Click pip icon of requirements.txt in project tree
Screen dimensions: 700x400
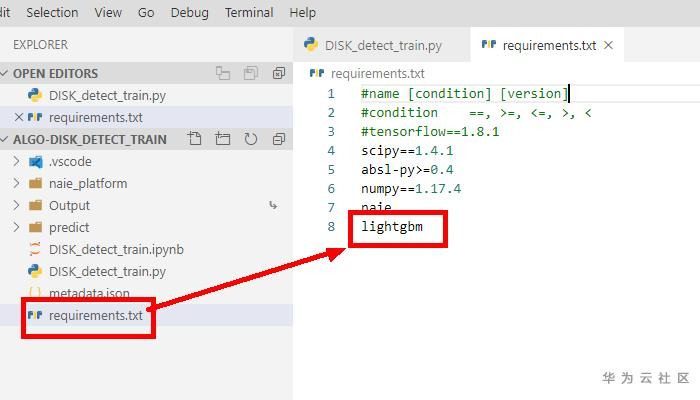point(35,315)
